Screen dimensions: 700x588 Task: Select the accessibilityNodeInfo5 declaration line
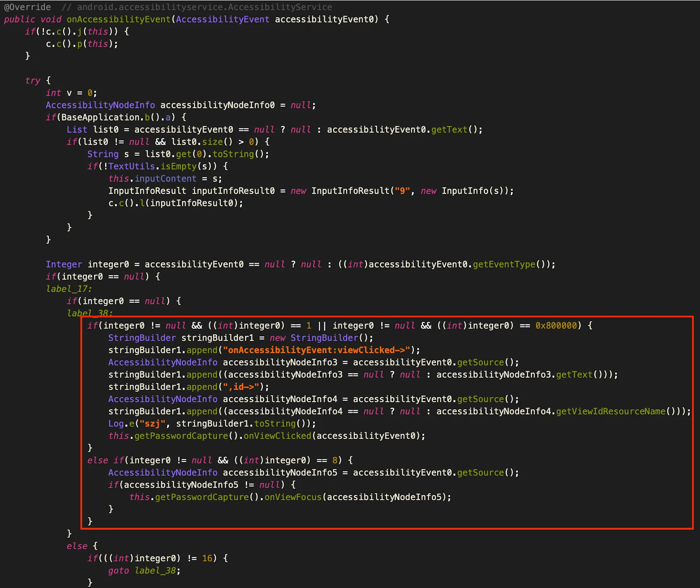tap(314, 472)
